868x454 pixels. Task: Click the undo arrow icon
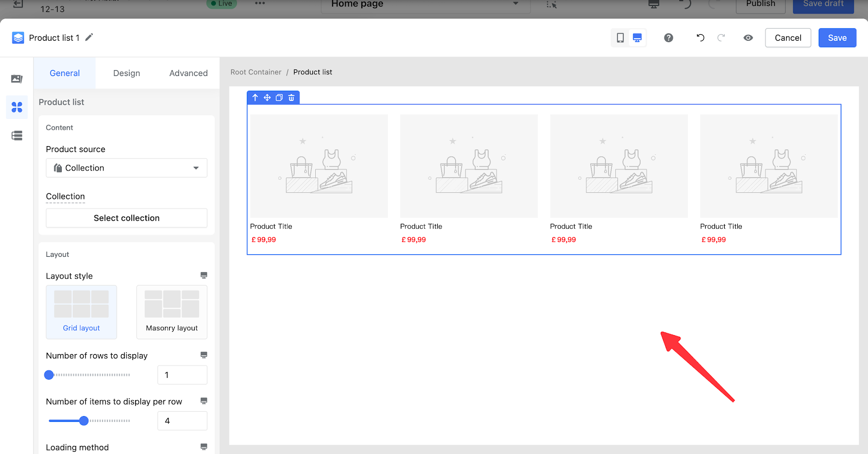tap(700, 38)
